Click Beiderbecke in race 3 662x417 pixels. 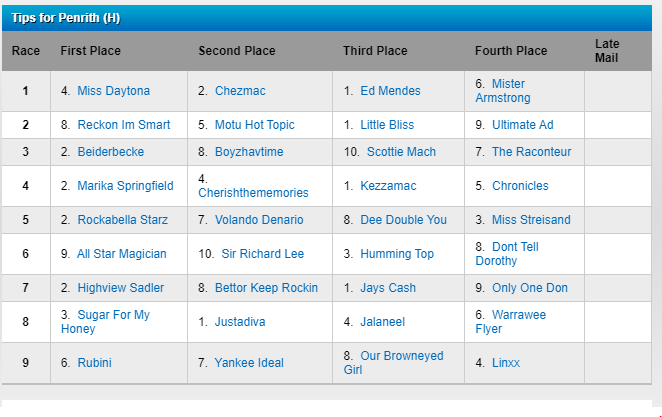[110, 152]
